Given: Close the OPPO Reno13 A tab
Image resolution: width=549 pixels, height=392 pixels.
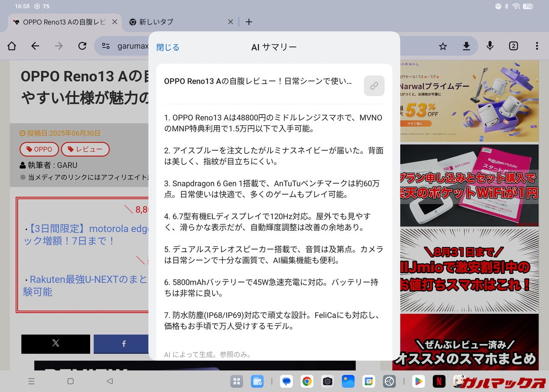Looking at the screenshot, I should coord(115,22).
